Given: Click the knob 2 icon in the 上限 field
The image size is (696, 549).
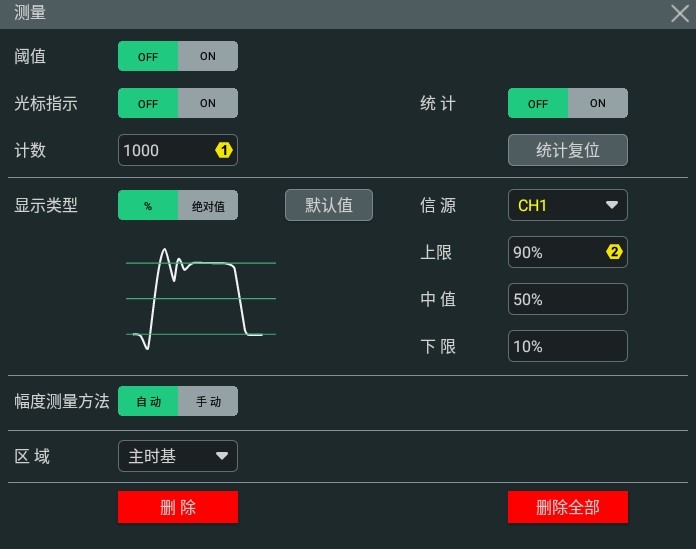Looking at the screenshot, I should 614,252.
